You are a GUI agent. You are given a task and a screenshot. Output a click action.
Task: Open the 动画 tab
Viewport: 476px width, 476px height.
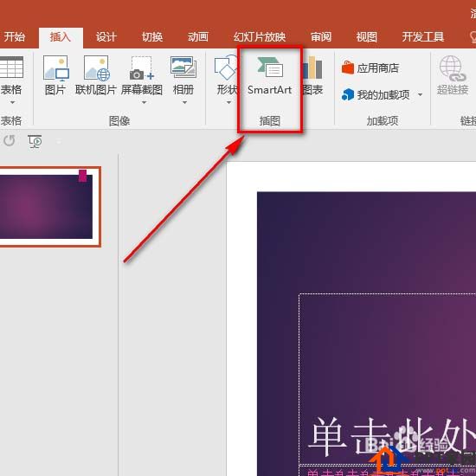click(x=198, y=37)
